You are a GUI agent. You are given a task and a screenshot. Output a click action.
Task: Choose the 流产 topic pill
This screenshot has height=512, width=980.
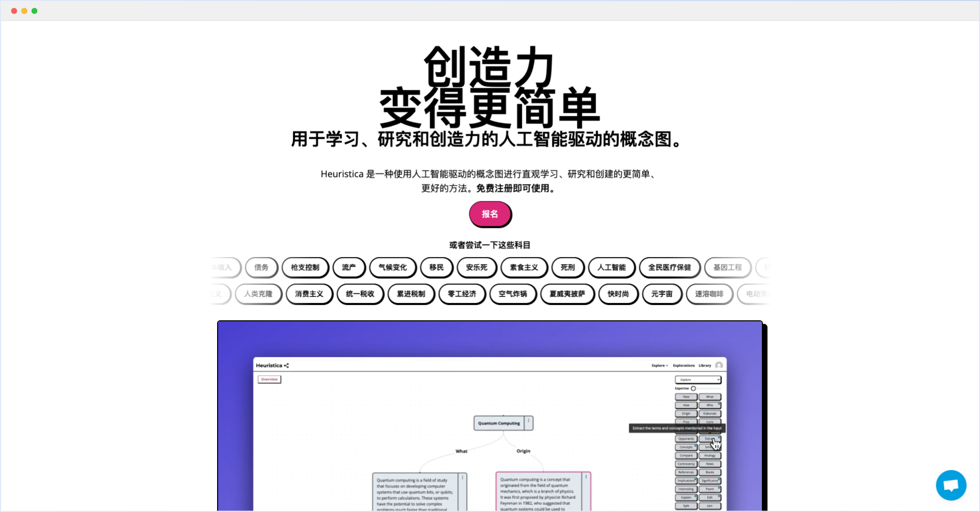pyautogui.click(x=349, y=267)
